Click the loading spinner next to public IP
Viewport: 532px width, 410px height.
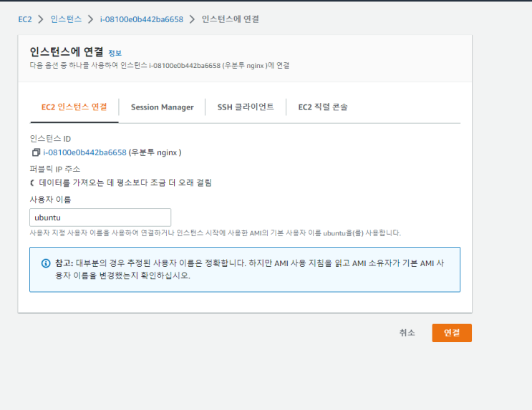[32, 183]
